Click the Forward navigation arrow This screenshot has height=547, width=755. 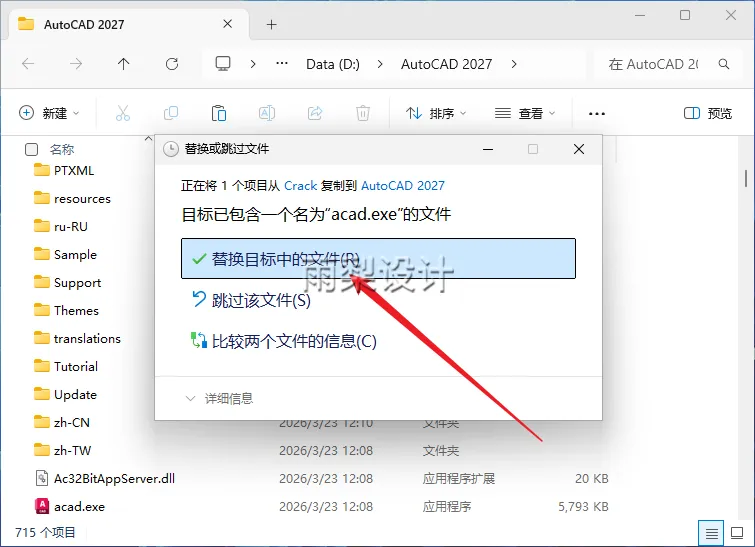(76, 64)
